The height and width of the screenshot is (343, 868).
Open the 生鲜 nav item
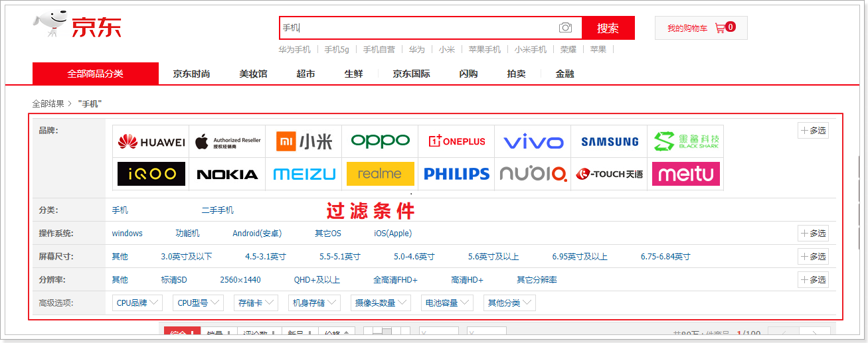tap(353, 74)
